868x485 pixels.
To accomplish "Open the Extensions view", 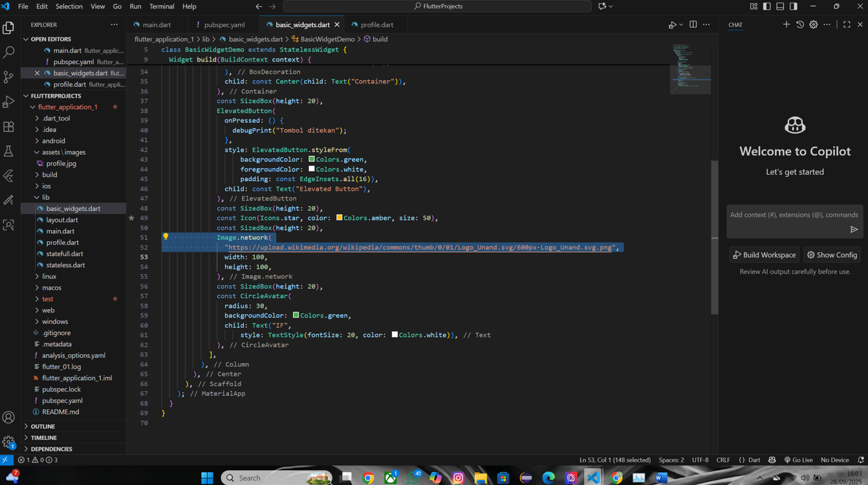I will [8, 127].
